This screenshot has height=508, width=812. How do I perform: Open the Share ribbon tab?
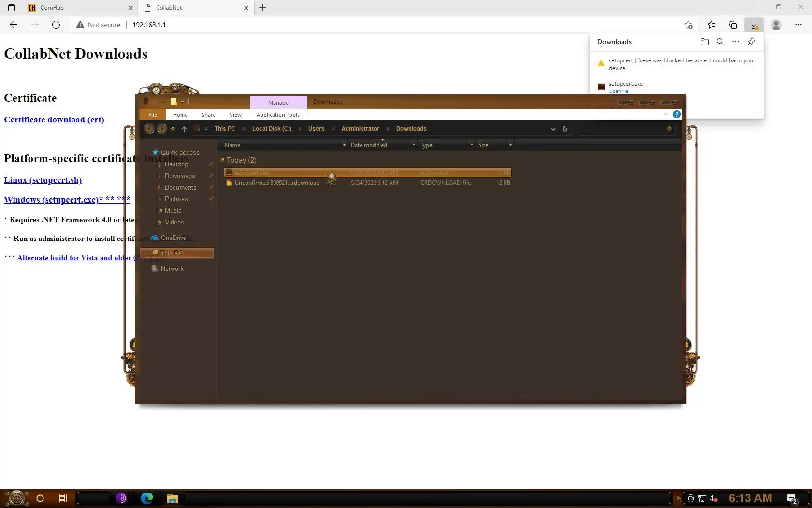pyautogui.click(x=208, y=115)
